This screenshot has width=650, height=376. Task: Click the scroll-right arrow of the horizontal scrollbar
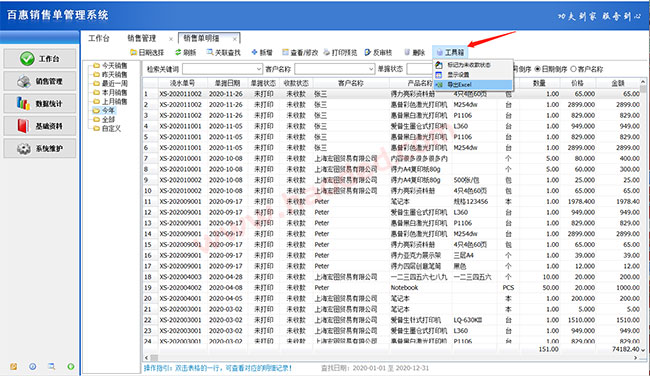tap(636, 357)
